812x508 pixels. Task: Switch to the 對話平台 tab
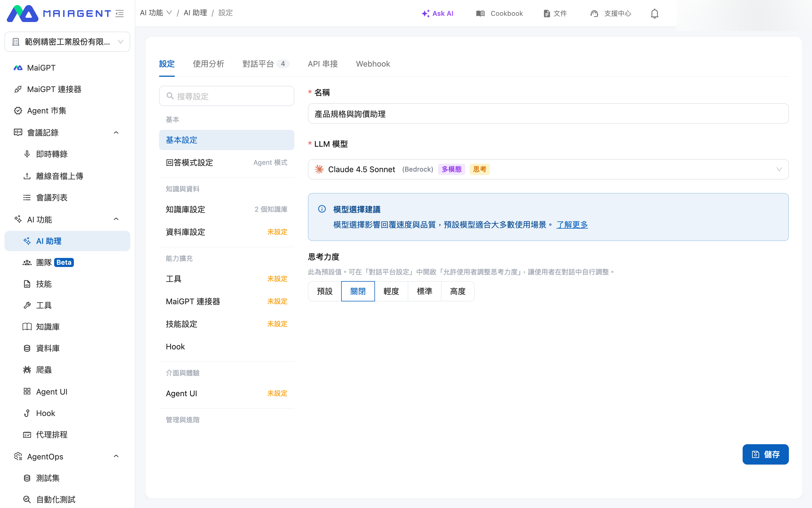tap(266, 64)
